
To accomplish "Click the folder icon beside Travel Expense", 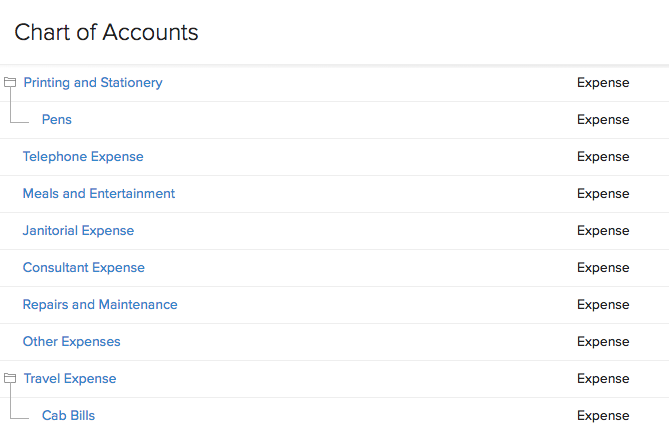I will [x=10, y=378].
